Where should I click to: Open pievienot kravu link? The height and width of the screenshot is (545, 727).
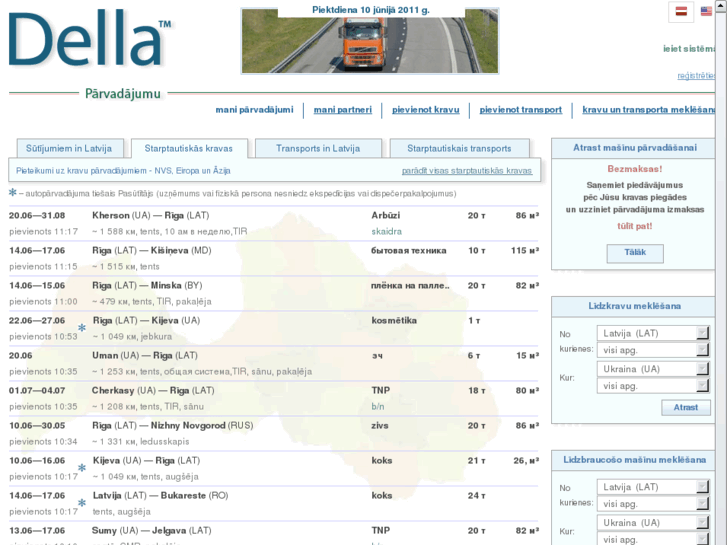point(426,110)
